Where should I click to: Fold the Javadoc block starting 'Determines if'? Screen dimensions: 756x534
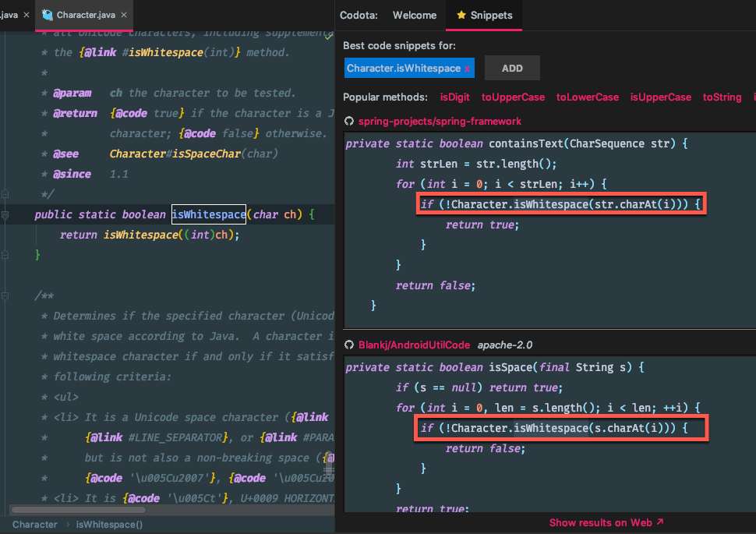(5, 295)
